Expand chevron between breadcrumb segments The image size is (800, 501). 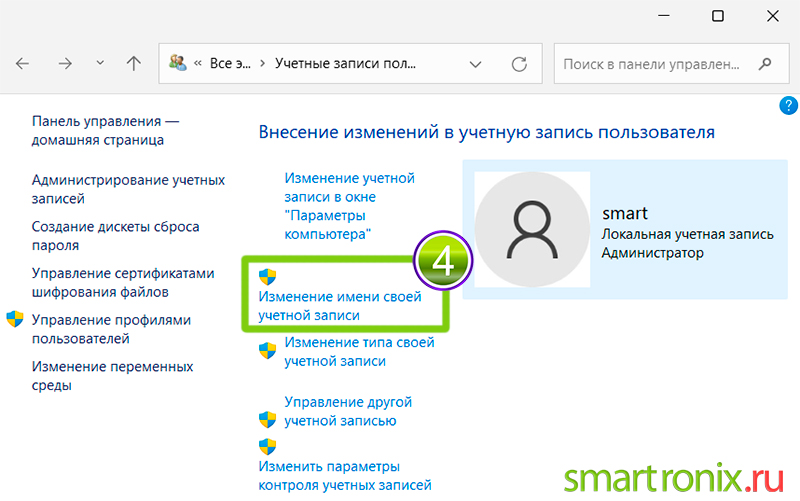(262, 63)
